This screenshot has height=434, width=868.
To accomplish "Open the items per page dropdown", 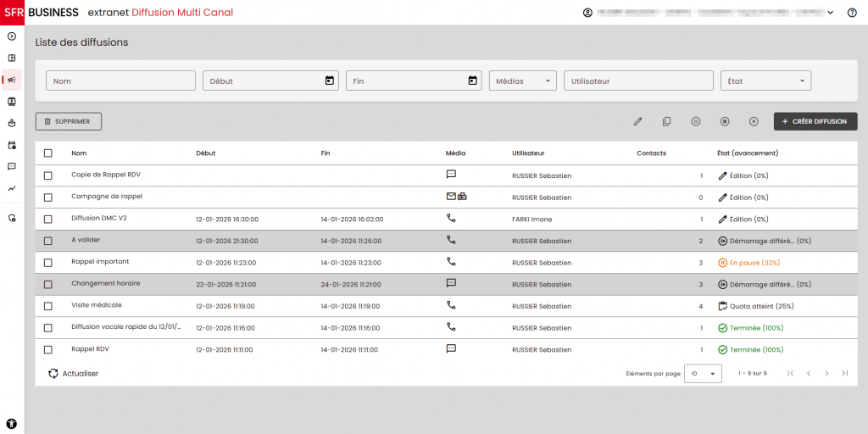I will [703, 374].
